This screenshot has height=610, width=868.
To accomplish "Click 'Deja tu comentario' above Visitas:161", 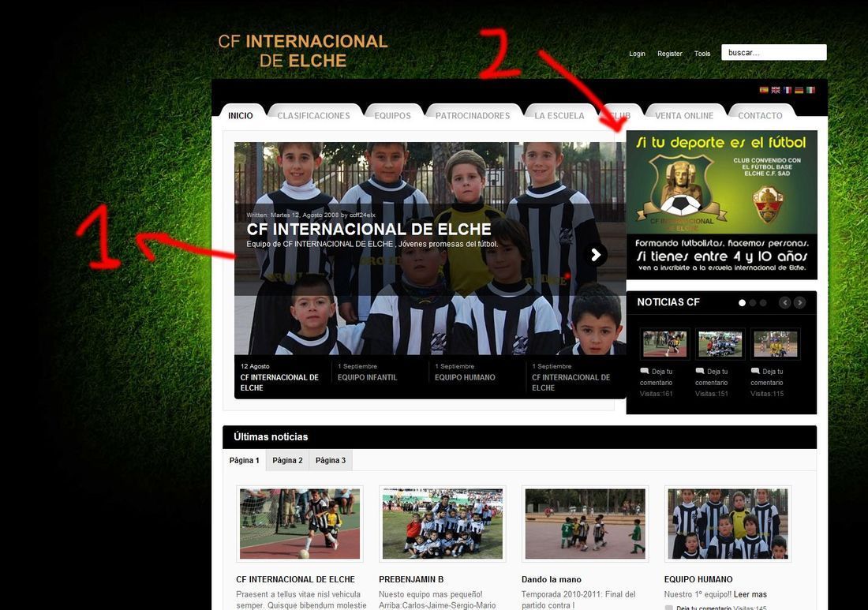I will 657,377.
